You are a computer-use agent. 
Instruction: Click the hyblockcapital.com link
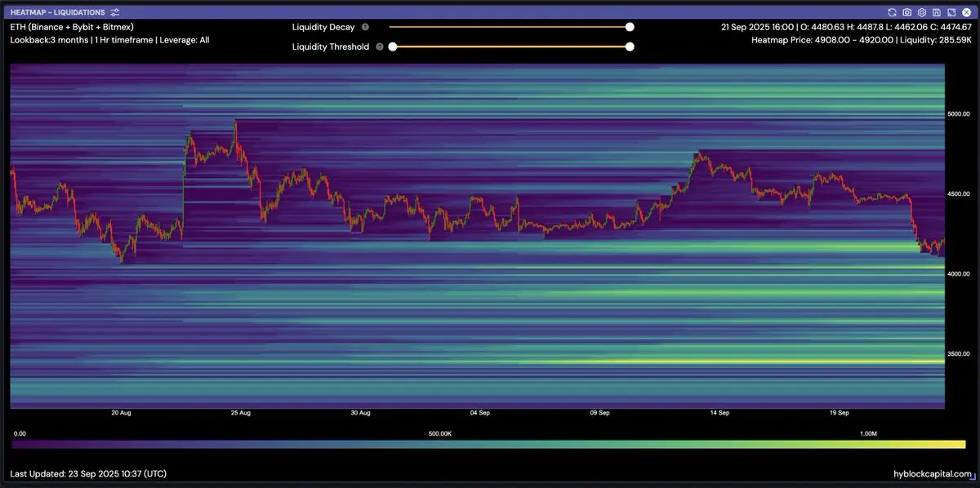click(933, 474)
